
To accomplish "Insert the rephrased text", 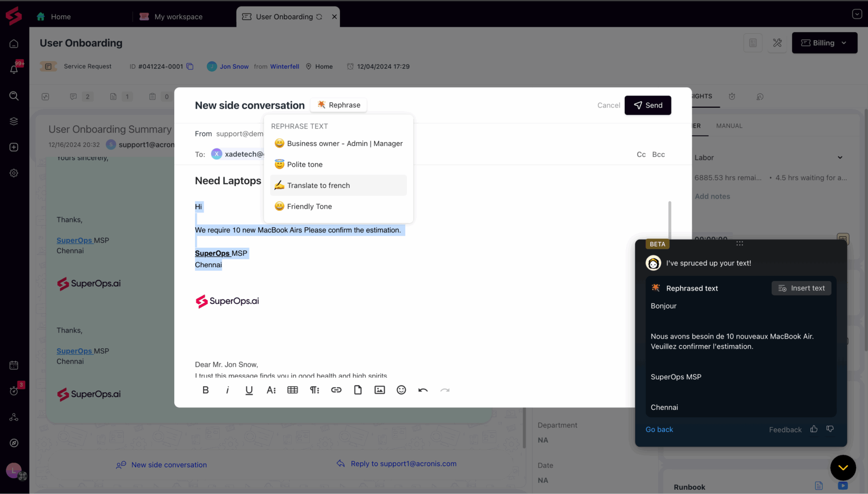I will 801,288.
